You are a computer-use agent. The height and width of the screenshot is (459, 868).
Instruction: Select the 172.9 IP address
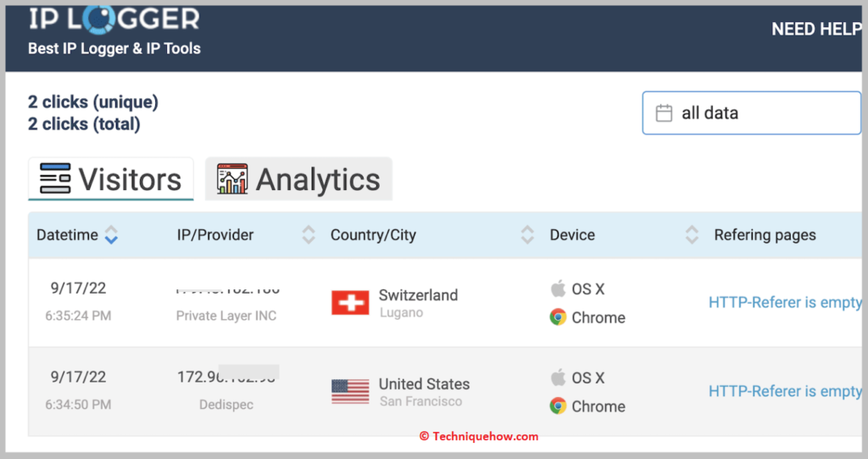point(226,377)
